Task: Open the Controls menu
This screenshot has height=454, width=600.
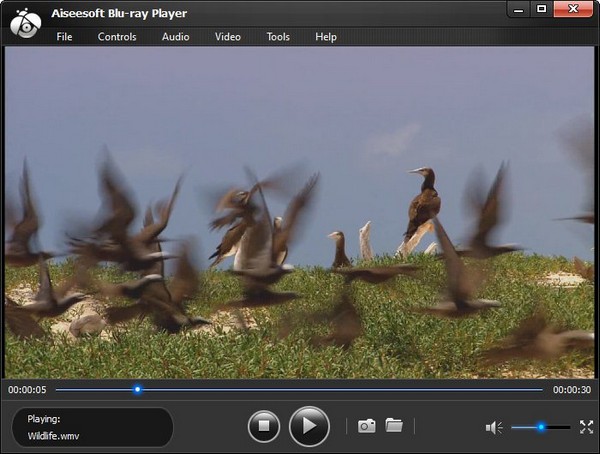Action: 117,37
